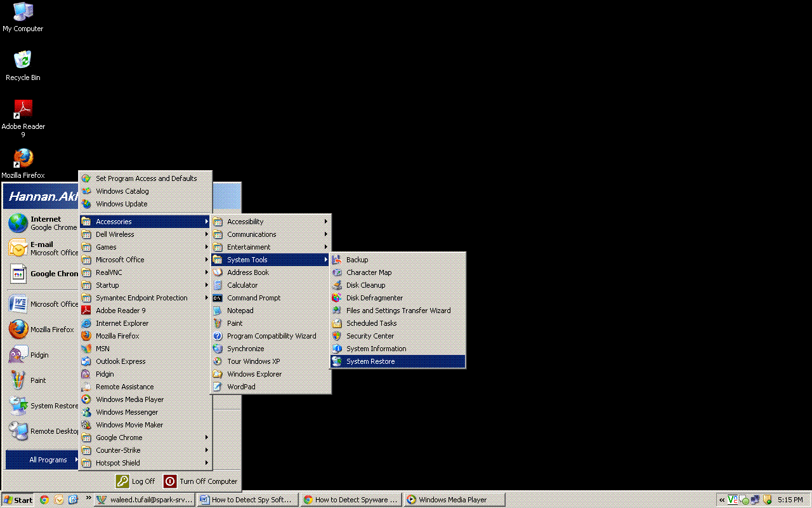Click the Turn Off Computer button

coord(201,481)
